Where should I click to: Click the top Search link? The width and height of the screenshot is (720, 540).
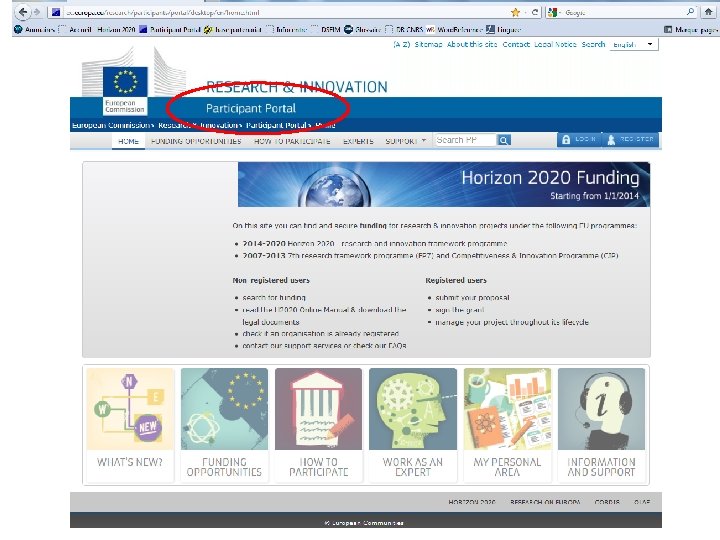coord(593,45)
